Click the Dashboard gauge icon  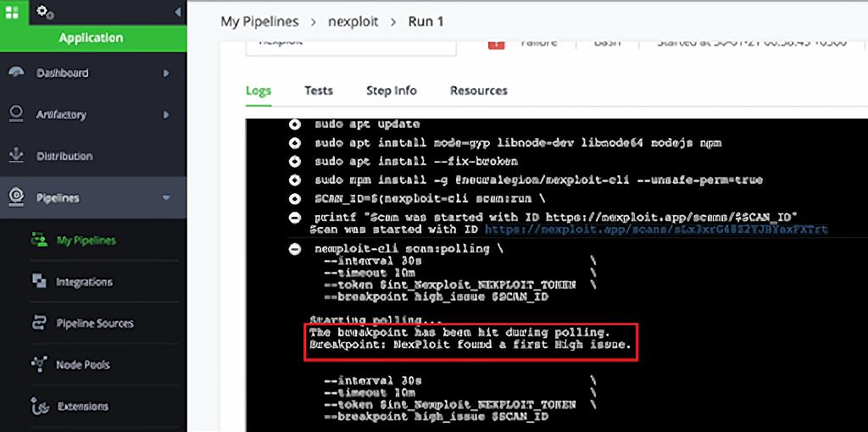pos(16,73)
